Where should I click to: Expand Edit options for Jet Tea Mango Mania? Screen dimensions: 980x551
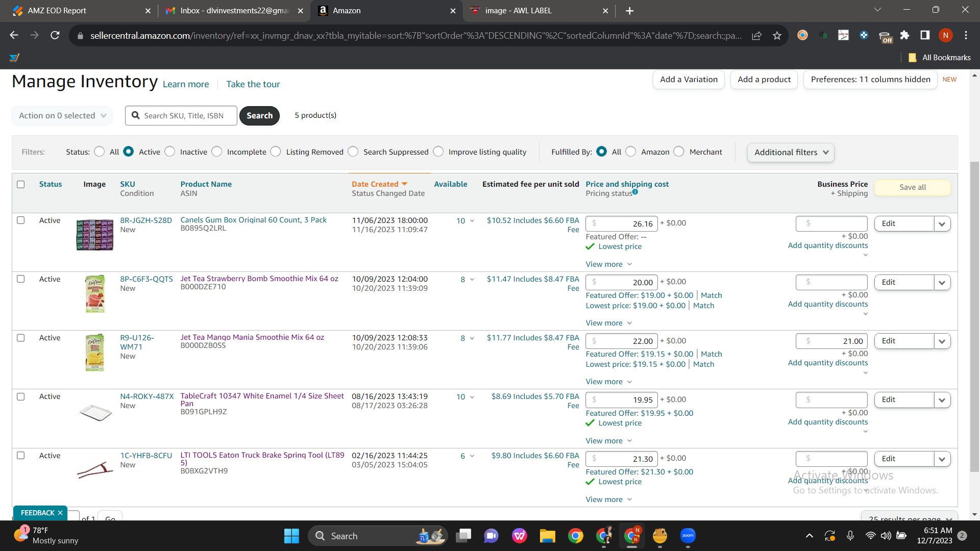[x=942, y=341]
